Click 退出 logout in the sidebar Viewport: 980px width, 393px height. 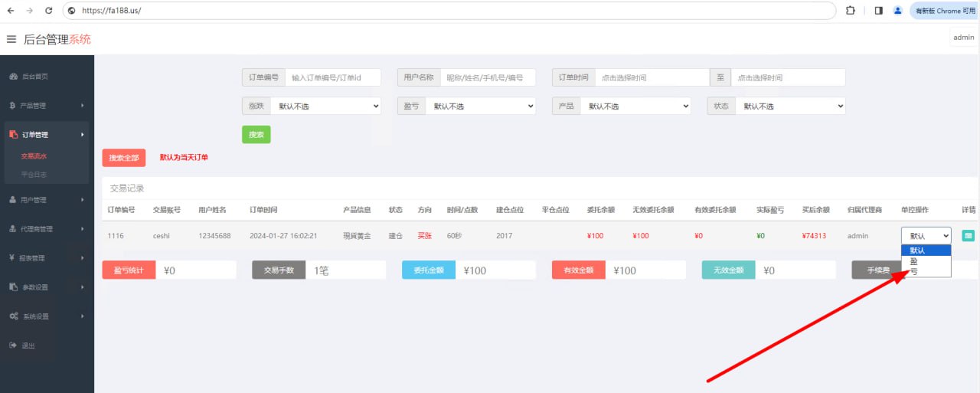coord(28,346)
